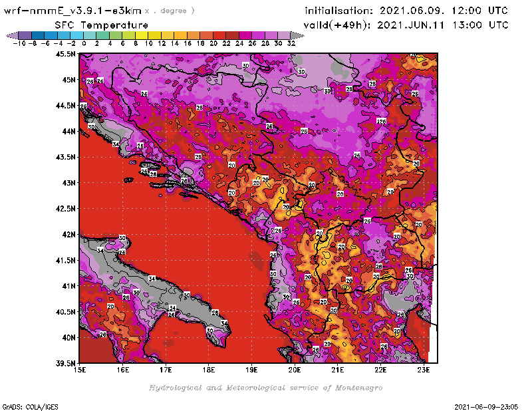Viewport: 532px width, 411px height.
Task: Click the '20E' longitude axis label
Action: (295, 370)
